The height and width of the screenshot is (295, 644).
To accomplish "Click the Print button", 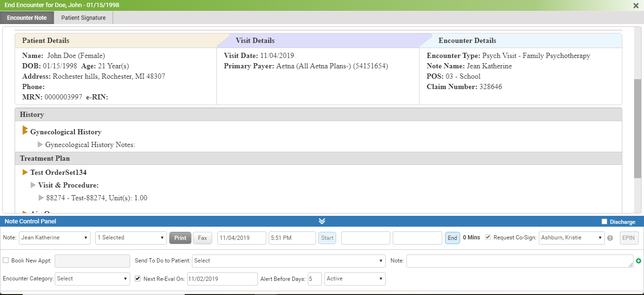I will coord(180,238).
